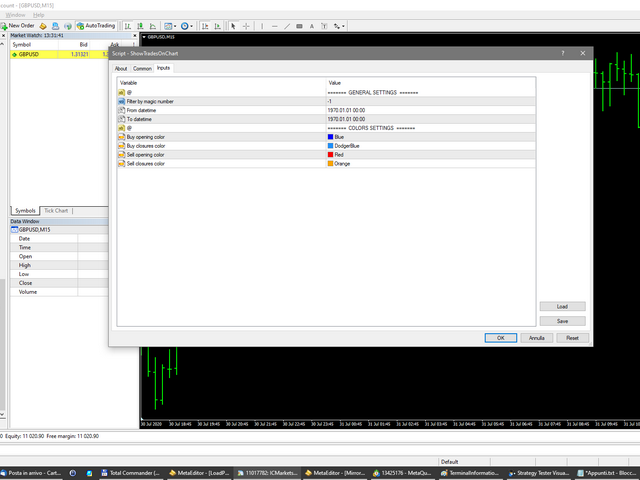640x480 pixels.
Task: Click the Load button
Action: (562, 306)
